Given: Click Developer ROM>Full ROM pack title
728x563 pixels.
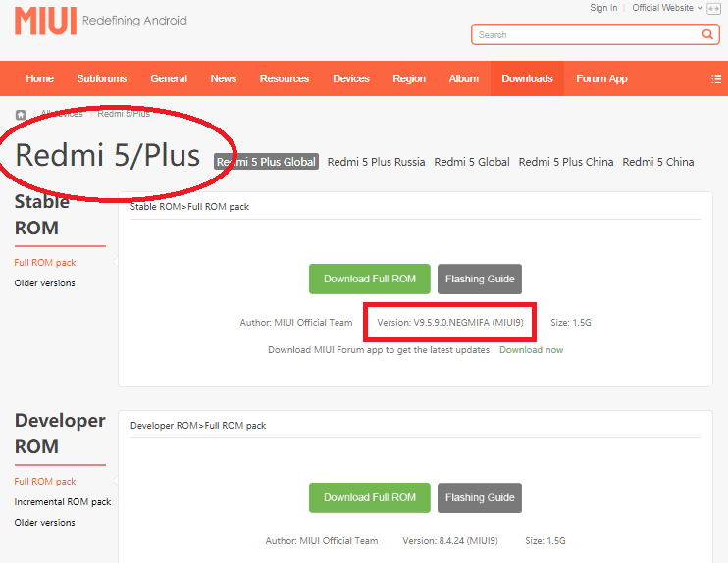Looking at the screenshot, I should (198, 426).
